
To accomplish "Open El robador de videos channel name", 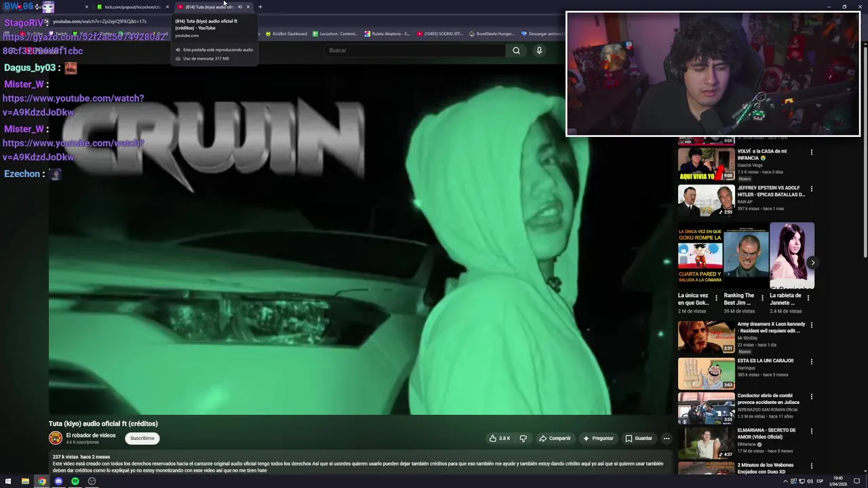I will click(x=90, y=435).
